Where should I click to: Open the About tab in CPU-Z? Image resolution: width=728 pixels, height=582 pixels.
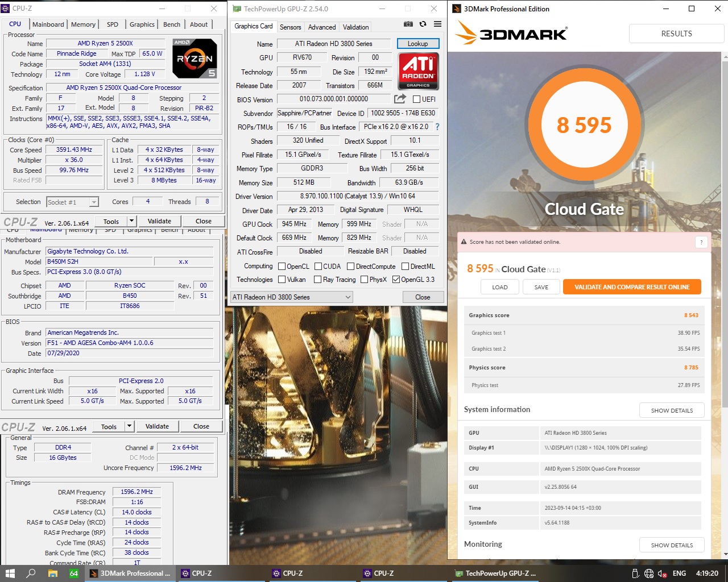coord(198,24)
